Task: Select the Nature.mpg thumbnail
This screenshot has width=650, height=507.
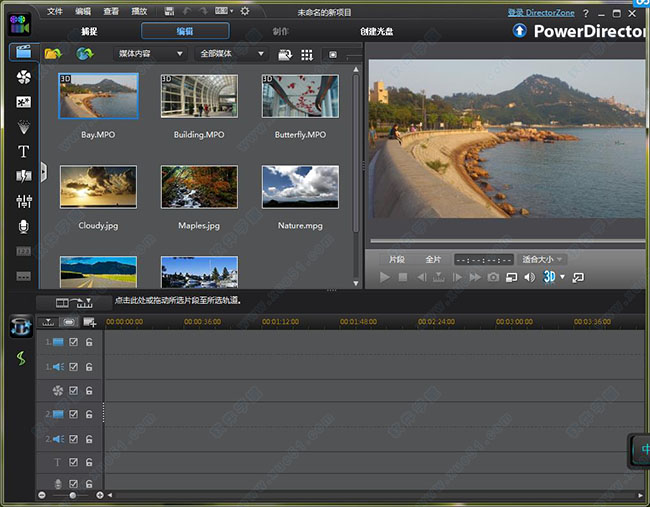Action: point(301,187)
